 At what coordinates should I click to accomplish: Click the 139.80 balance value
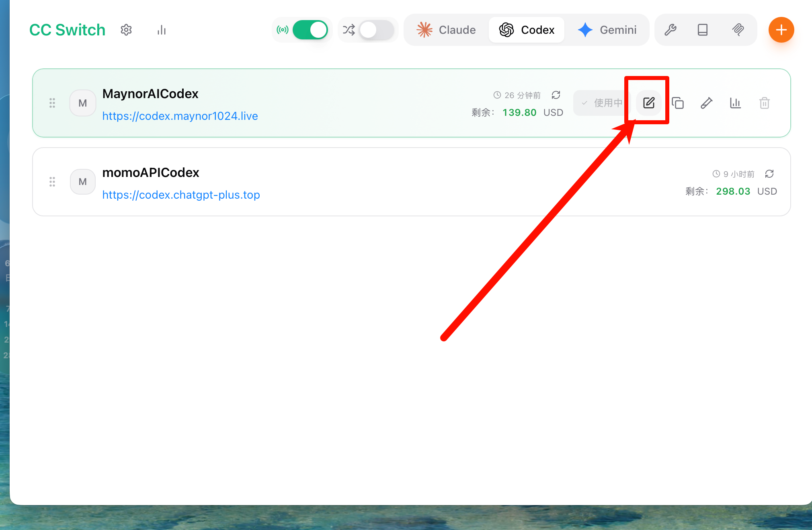(519, 113)
